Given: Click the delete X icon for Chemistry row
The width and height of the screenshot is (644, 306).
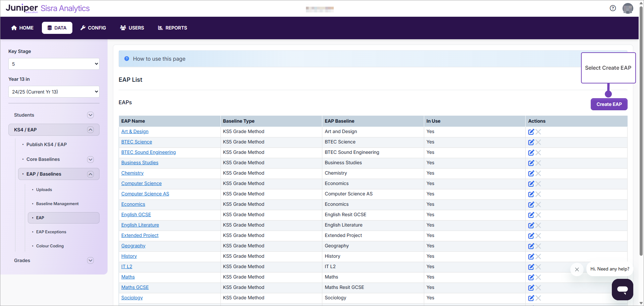Looking at the screenshot, I should tap(538, 173).
